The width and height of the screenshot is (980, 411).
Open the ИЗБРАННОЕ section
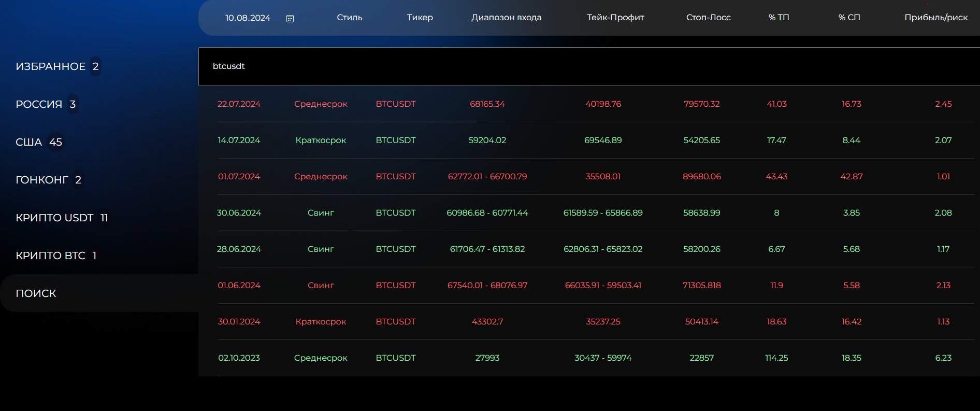tap(51, 66)
